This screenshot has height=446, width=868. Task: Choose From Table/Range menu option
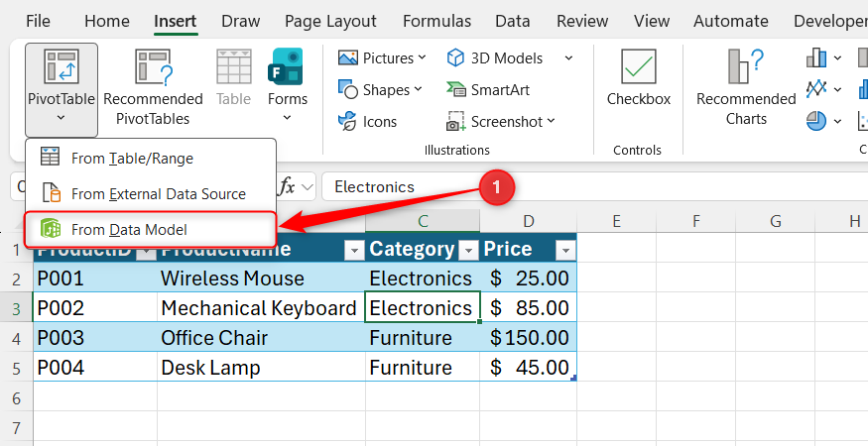pyautogui.click(x=151, y=159)
